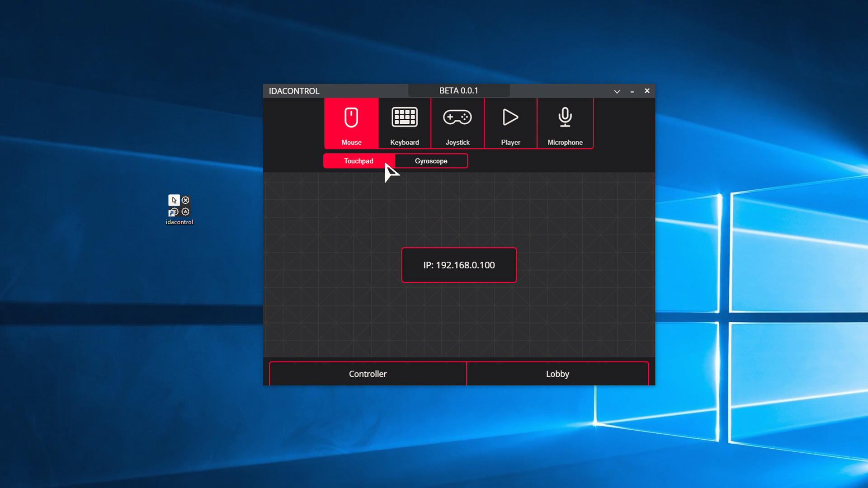Open the Joystick gamepad icon
Viewport: 868px width, 488px height.
[457, 117]
